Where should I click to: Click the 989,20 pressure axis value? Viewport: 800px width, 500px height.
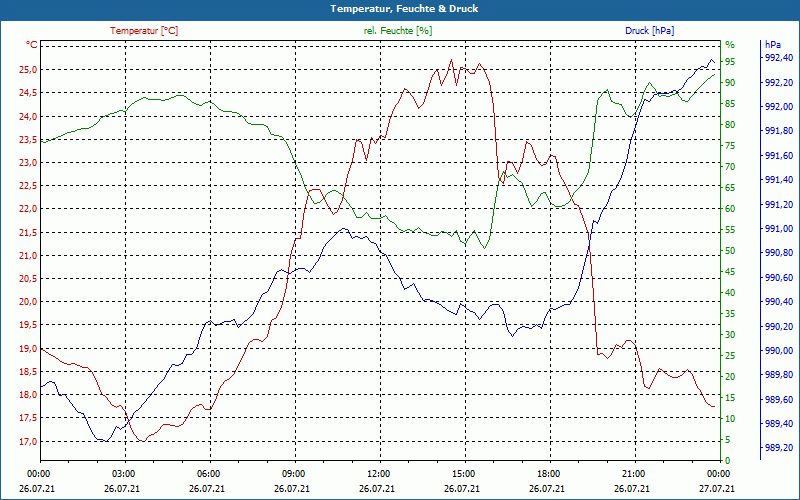click(x=779, y=448)
